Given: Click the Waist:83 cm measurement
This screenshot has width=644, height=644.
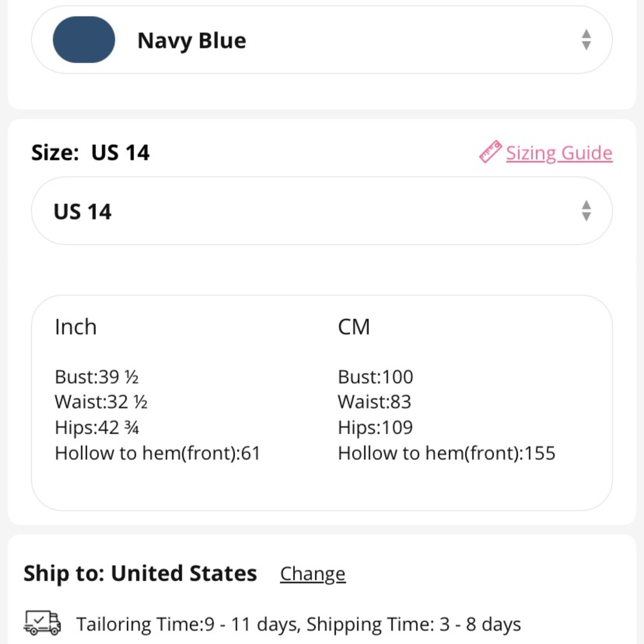Looking at the screenshot, I should [374, 402].
